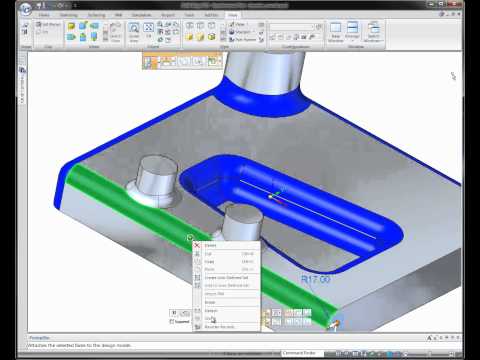Image resolution: width=480 pixels, height=360 pixels.
Task: Click the Fit view tool
Action: coord(149,30)
